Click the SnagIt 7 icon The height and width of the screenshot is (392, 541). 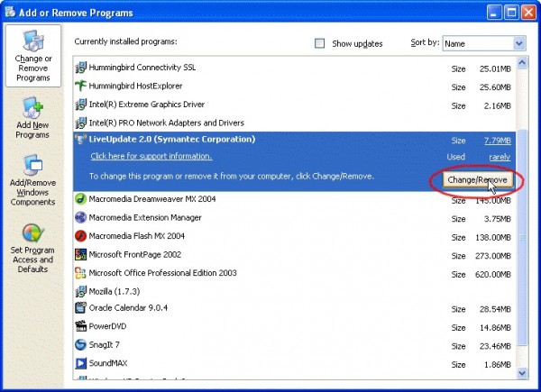pyautogui.click(x=81, y=345)
